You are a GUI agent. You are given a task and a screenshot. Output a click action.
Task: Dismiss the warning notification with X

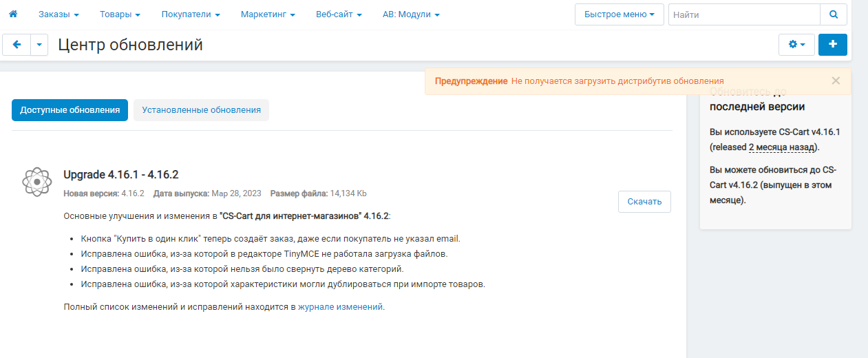click(x=836, y=81)
